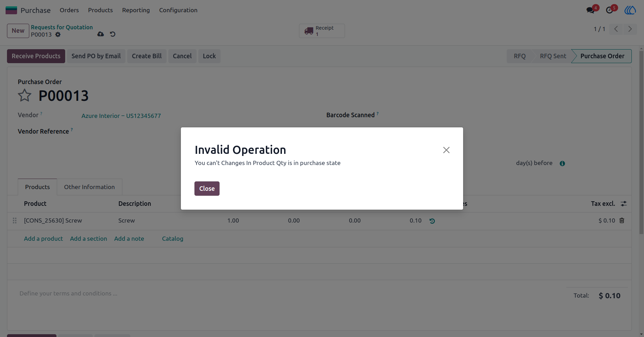
Task: Delete the Screw line with trash icon
Action: (x=622, y=220)
